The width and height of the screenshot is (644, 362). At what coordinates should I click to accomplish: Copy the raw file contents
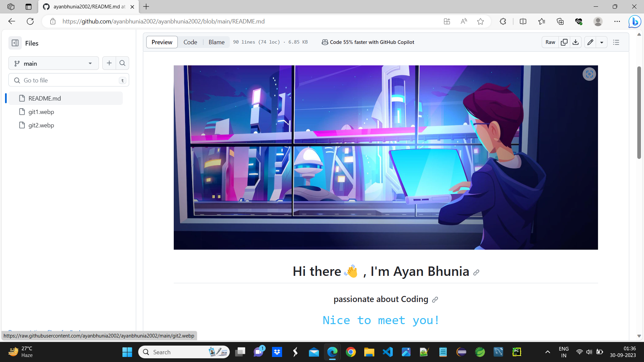tap(564, 42)
